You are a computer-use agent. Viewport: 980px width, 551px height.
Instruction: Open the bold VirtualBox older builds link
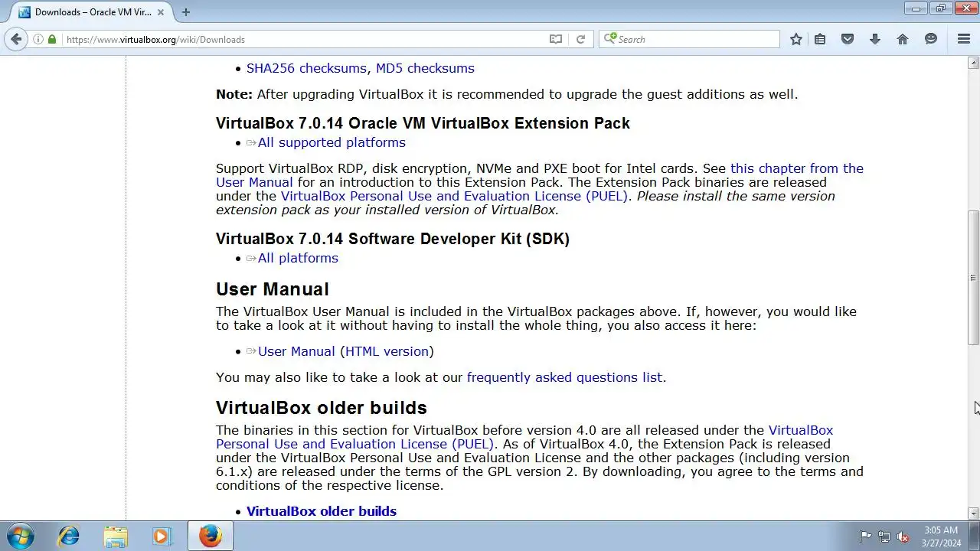tap(322, 511)
